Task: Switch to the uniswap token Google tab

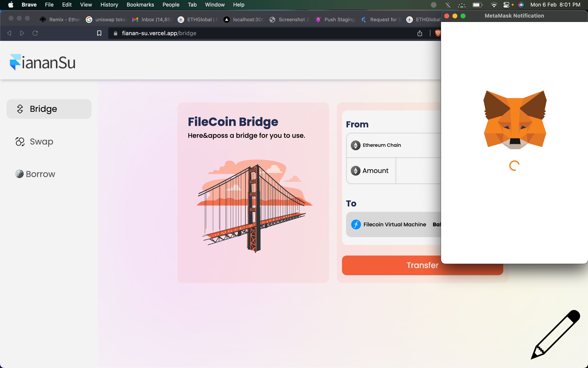Action: pos(106,19)
